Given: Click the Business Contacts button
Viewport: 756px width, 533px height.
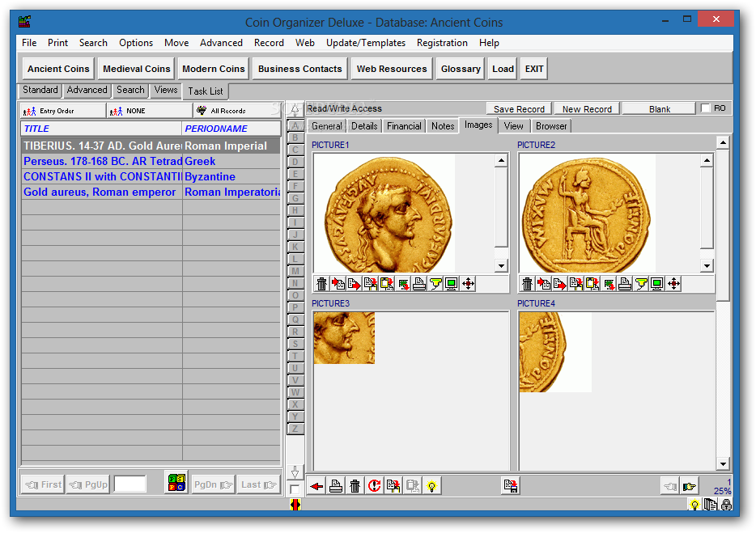Looking at the screenshot, I should [300, 69].
